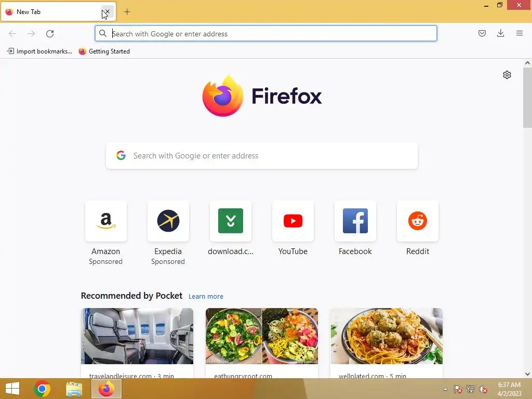Open the travelandleisure.com airplane article

(137, 343)
